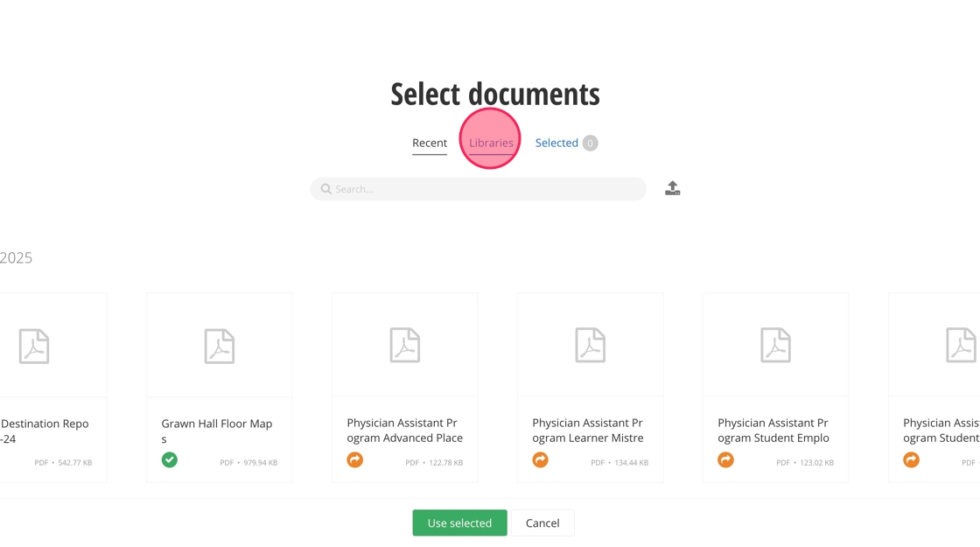Click the magnifier icon in search bar
This screenshot has width=980, height=547.
coord(325,189)
